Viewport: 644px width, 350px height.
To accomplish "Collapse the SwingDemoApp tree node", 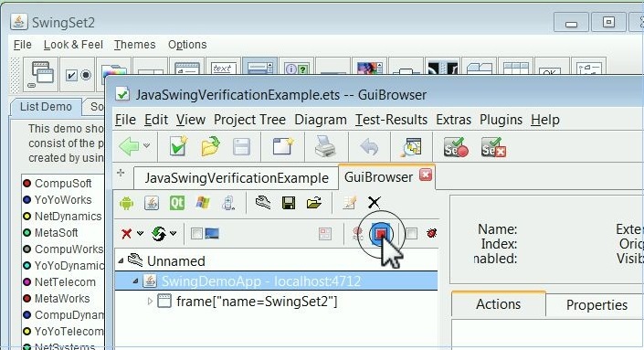I will tap(135, 281).
